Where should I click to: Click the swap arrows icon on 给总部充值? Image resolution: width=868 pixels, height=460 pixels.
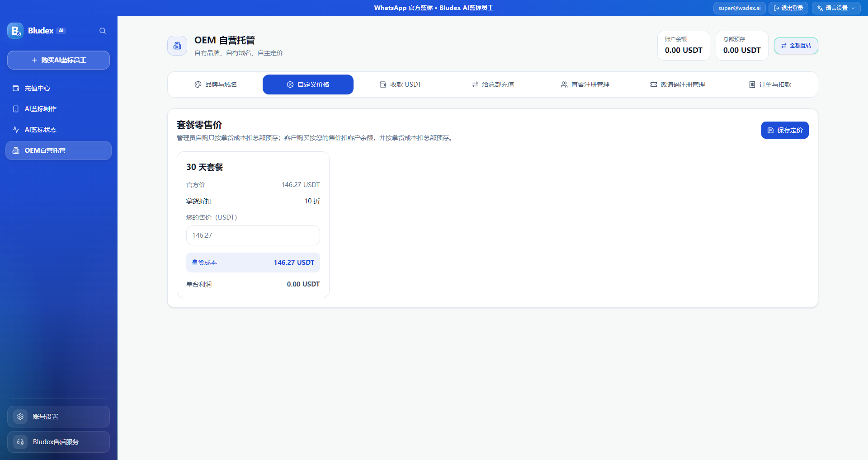click(x=475, y=84)
